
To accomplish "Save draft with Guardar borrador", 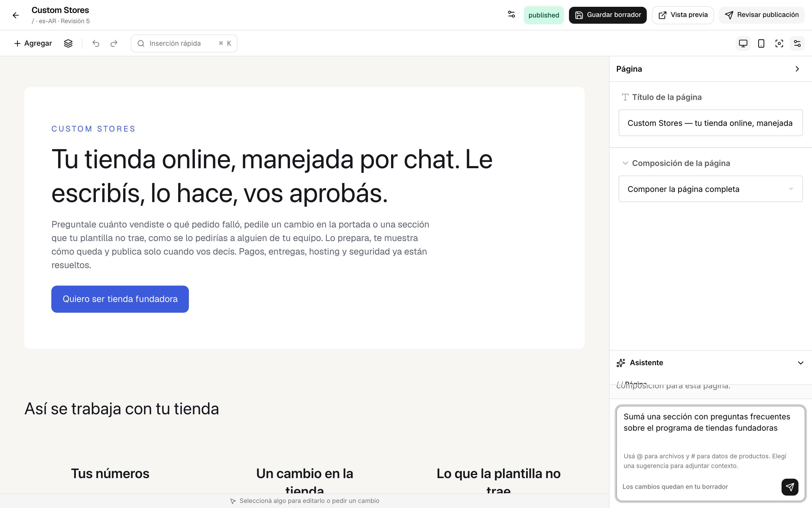I will coord(608,15).
